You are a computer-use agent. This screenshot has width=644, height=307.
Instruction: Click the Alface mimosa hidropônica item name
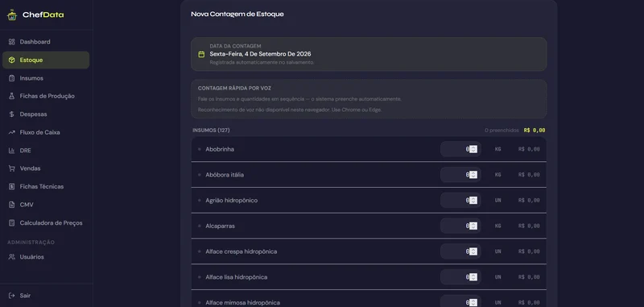point(243,302)
